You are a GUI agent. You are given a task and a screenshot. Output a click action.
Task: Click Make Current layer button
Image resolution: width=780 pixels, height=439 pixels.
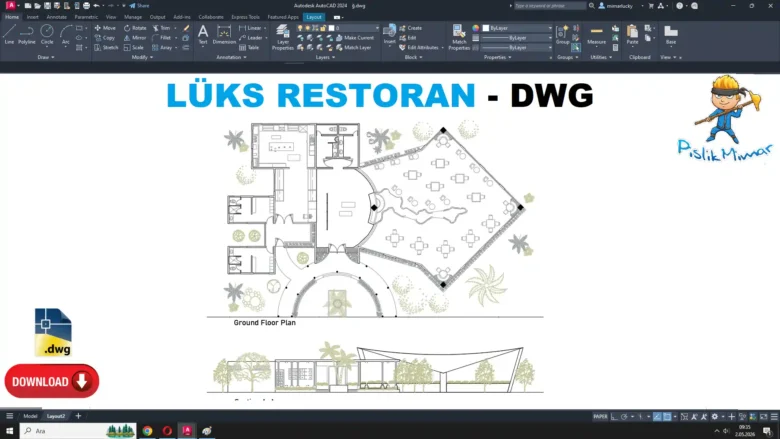pos(355,38)
